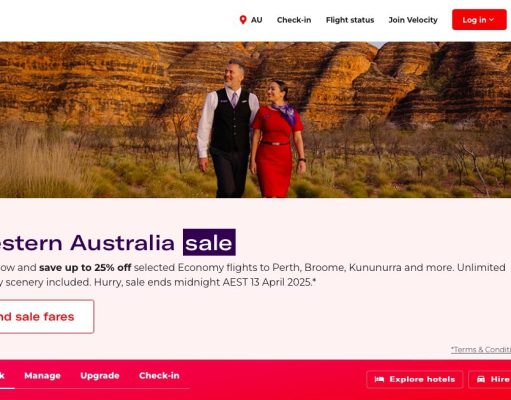Click the Western Australia sale heading
Image resolution: width=511 pixels, height=400 pixels.
(x=118, y=242)
